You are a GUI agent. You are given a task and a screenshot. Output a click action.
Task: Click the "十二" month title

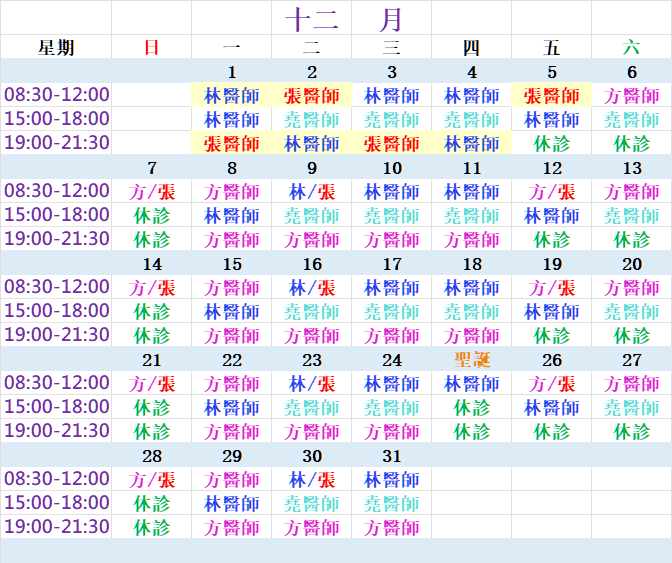pyautogui.click(x=312, y=19)
